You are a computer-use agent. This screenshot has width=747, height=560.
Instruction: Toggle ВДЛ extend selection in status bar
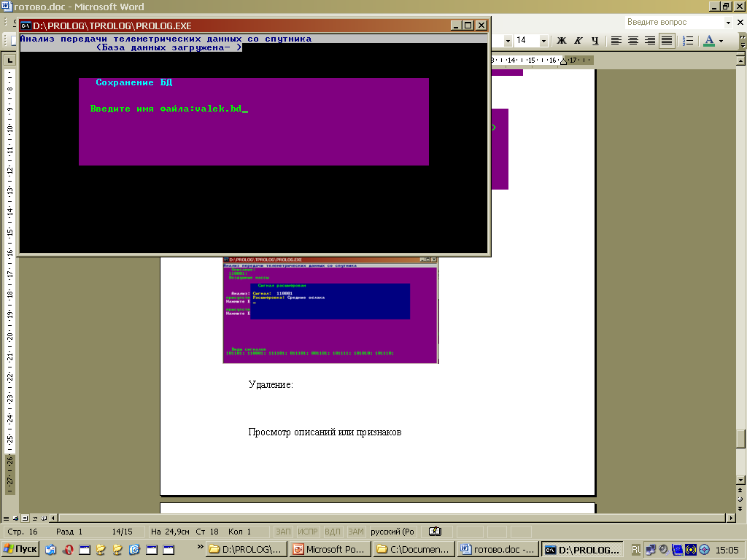point(333,532)
